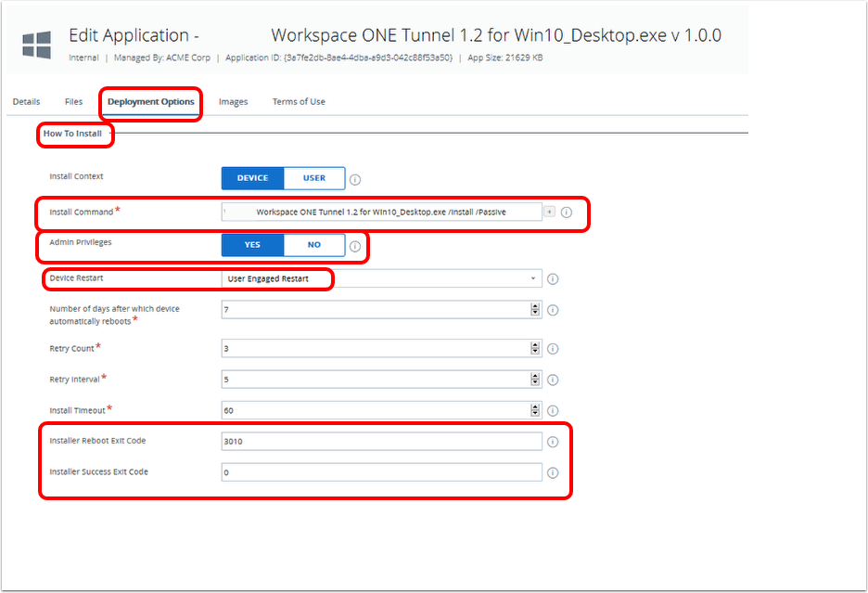868x593 pixels.
Task: Click info icon for Retry Count
Action: pyautogui.click(x=553, y=349)
